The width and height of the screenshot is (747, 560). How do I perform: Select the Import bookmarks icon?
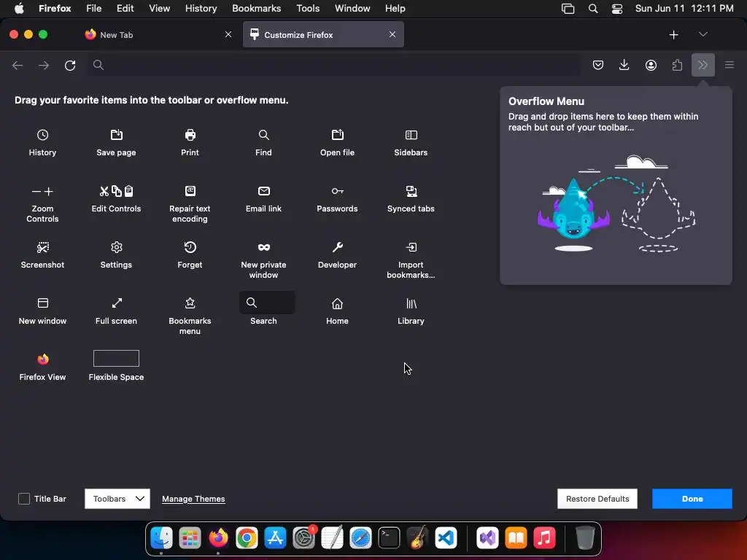pos(411,247)
